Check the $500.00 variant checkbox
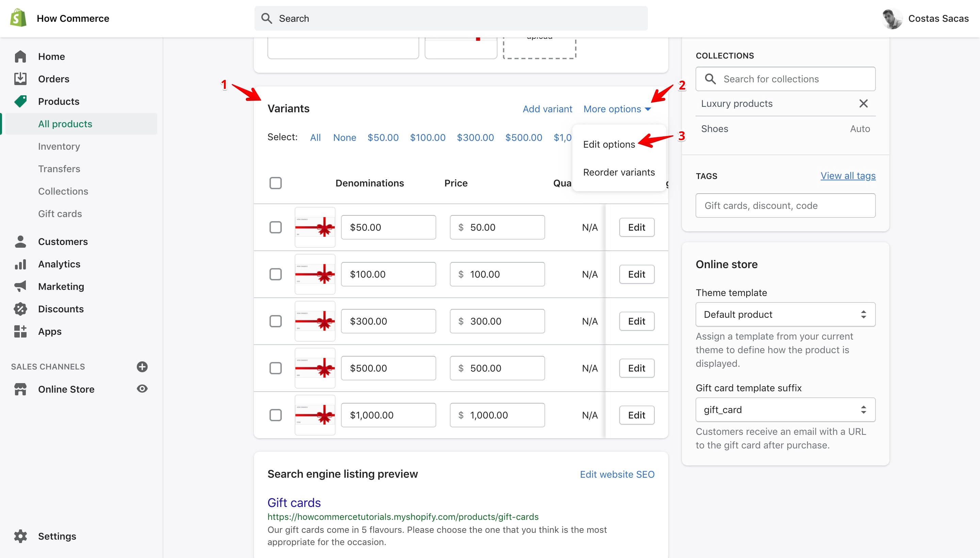The height and width of the screenshot is (558, 980). coord(276,368)
